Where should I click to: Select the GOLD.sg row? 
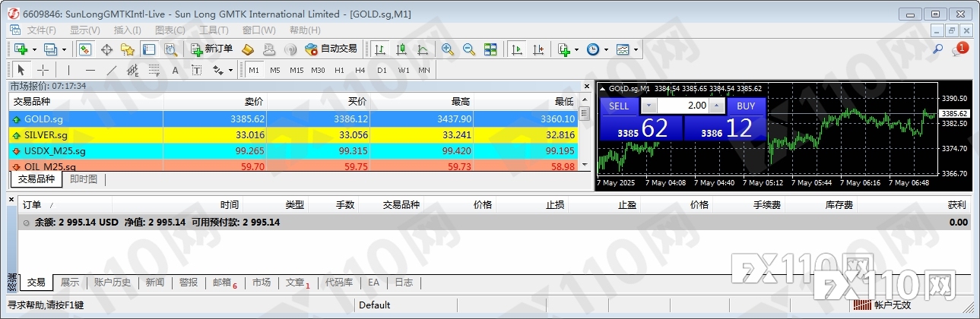point(293,118)
